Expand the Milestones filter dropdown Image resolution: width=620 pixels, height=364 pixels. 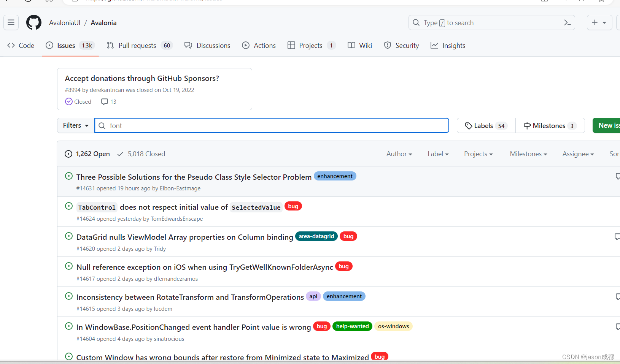[x=529, y=154]
